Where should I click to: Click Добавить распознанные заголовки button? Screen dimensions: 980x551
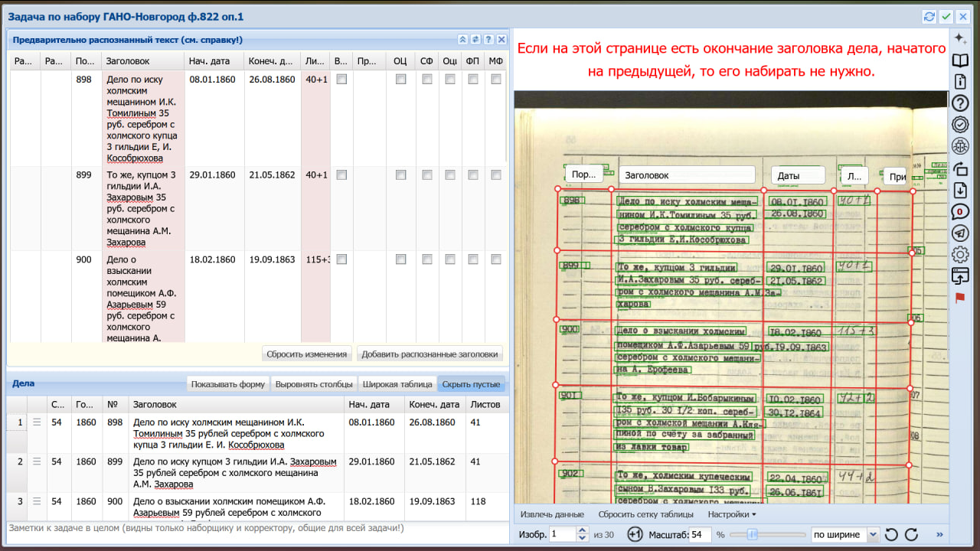point(431,354)
